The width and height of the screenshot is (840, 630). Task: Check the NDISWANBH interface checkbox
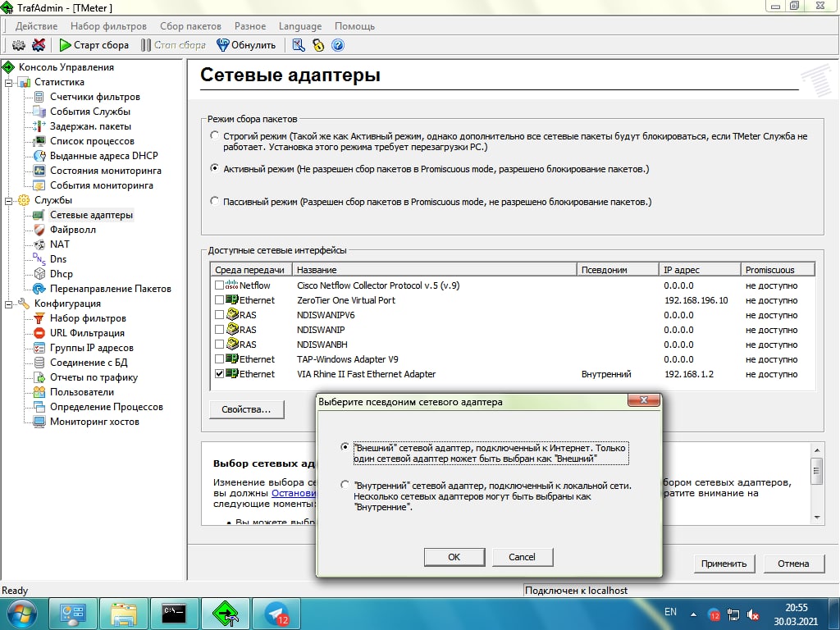point(219,344)
